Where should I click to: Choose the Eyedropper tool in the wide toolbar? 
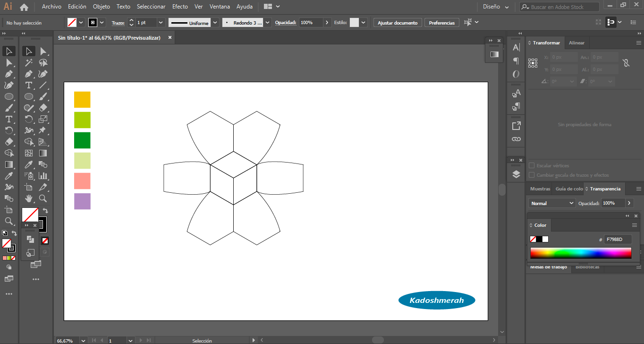pos(29,164)
